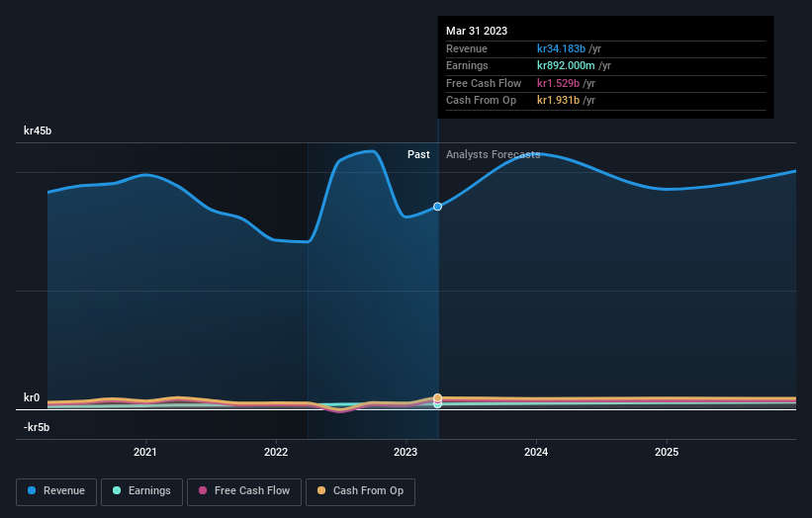The width and height of the screenshot is (812, 518).
Task: Click the Cash From Op orange data point marker
Action: pos(437,397)
